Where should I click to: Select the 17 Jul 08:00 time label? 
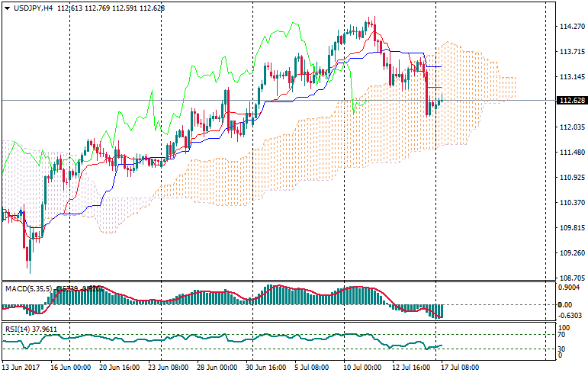tap(458, 368)
